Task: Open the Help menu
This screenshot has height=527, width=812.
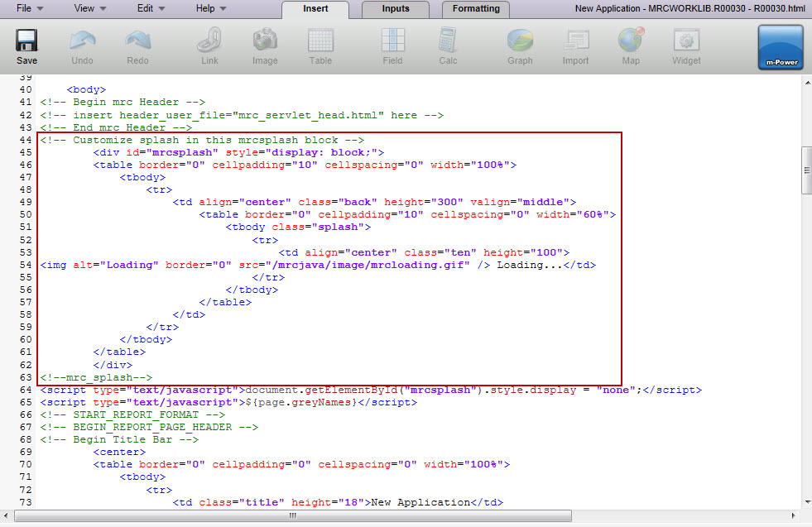Action: point(211,8)
